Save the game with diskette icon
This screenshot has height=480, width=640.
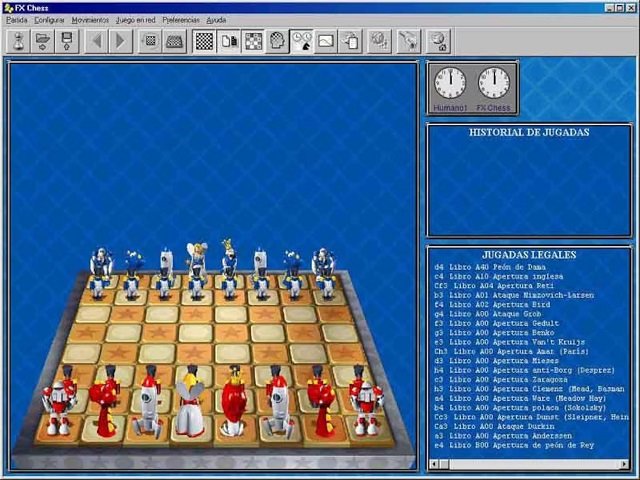(x=67, y=41)
